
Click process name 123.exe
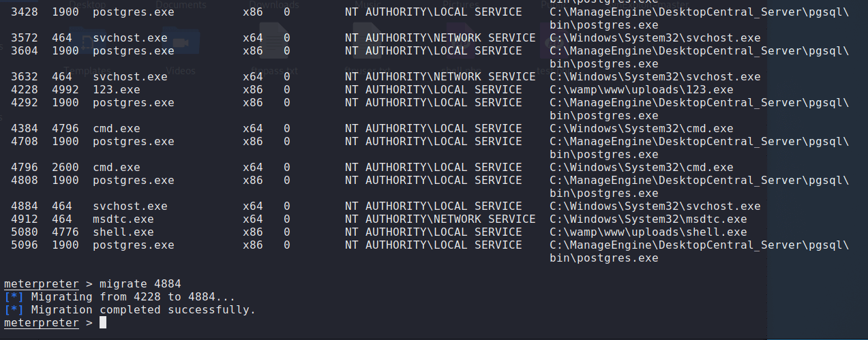[117, 90]
